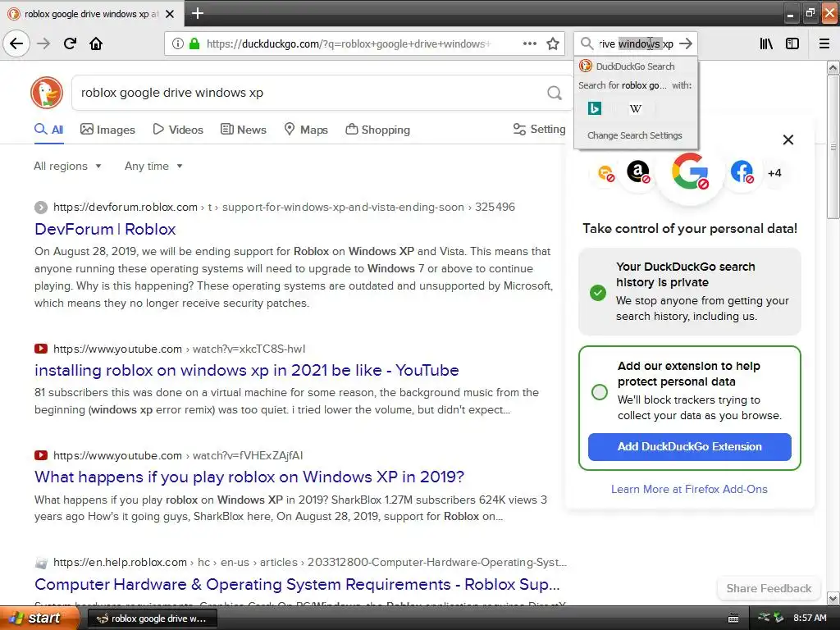Open the page actions three-dot menu
Viewport: 840px width, 630px height.
(529, 43)
